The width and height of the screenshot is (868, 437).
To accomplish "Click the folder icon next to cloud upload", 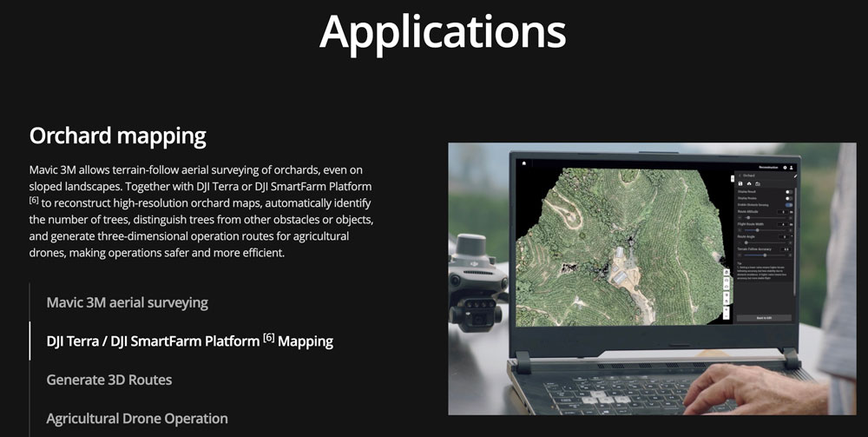I will 758,183.
